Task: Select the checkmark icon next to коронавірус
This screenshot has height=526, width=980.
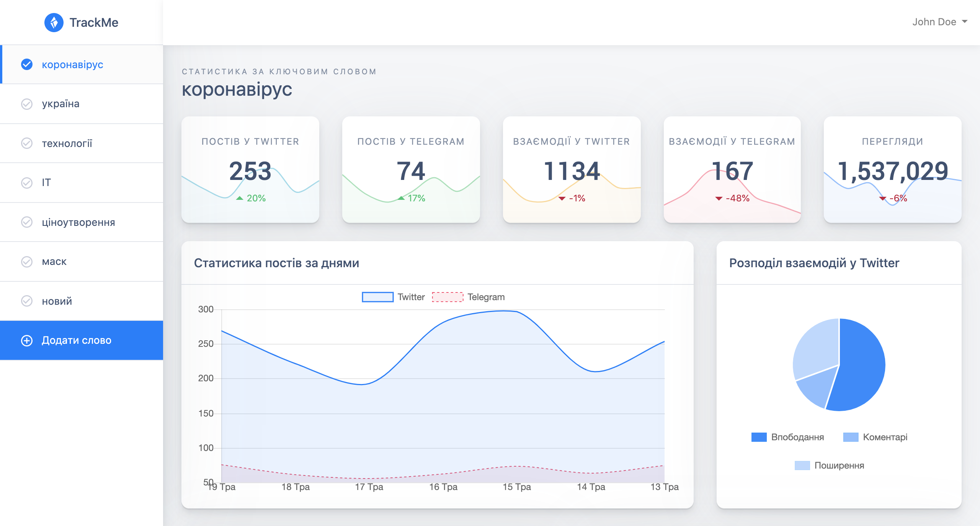Action: pos(26,64)
